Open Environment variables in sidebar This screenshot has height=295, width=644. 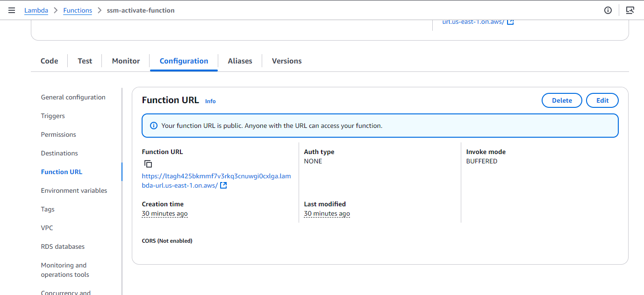coord(74,191)
